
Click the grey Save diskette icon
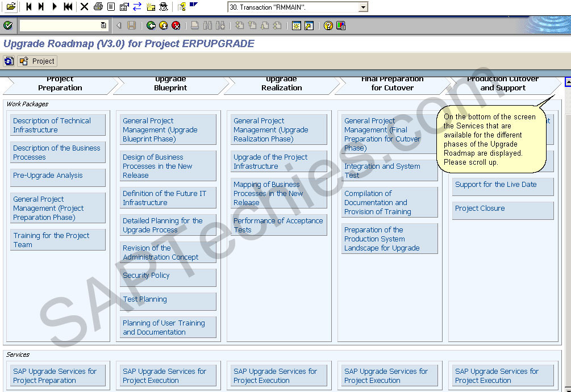tap(131, 26)
